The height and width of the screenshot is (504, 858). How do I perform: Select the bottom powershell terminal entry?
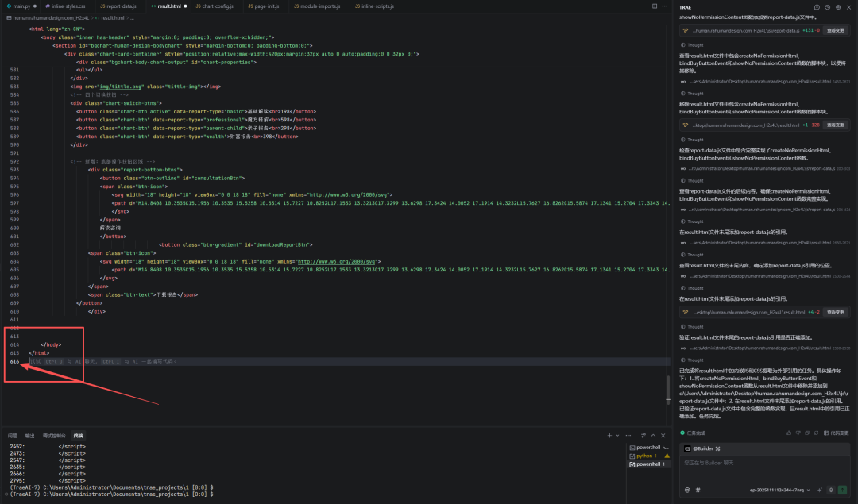[x=649, y=464]
